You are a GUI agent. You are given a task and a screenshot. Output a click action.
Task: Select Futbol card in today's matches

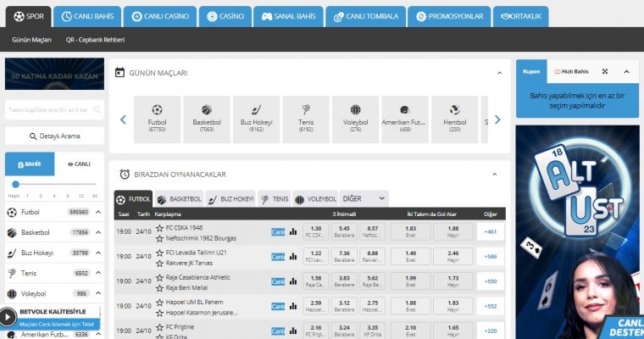click(x=157, y=119)
